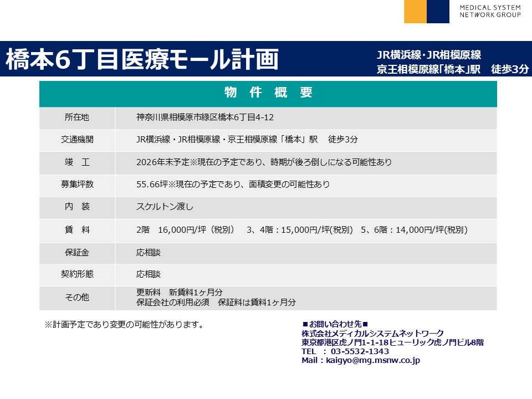The image size is (532, 399).
Task: Select the 所在地 row label
Action: point(76,117)
